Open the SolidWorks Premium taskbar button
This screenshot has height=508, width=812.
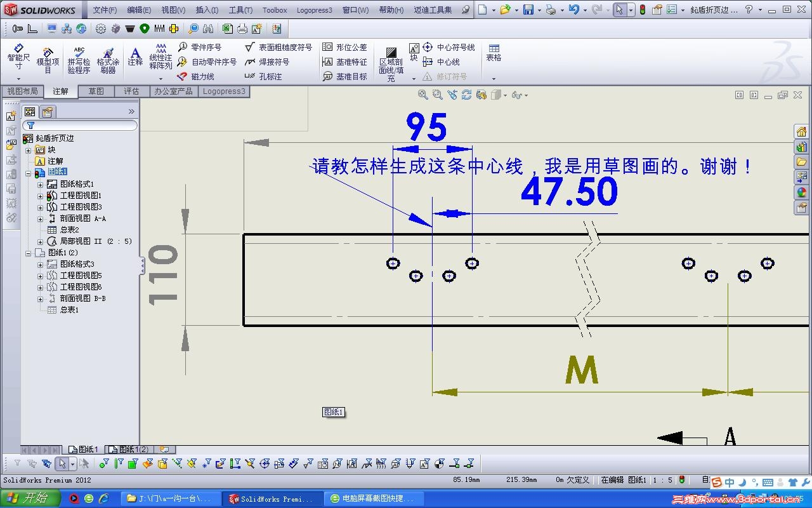(273, 498)
